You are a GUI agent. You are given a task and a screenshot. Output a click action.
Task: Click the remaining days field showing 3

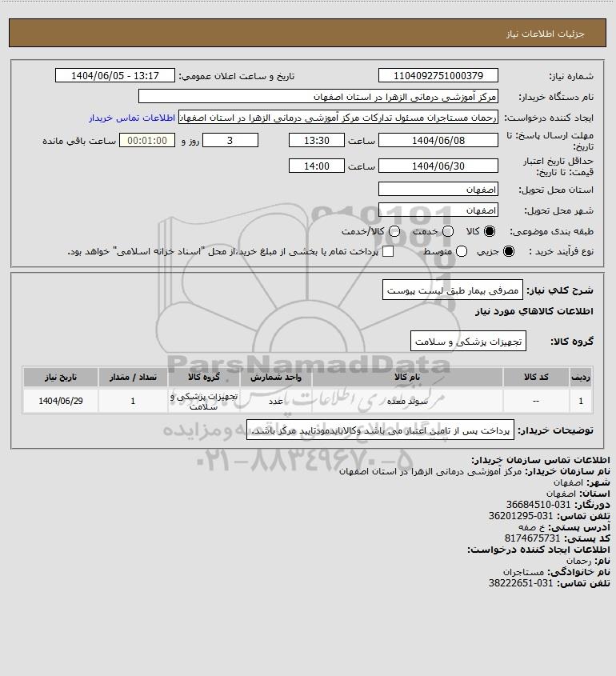pyautogui.click(x=230, y=141)
